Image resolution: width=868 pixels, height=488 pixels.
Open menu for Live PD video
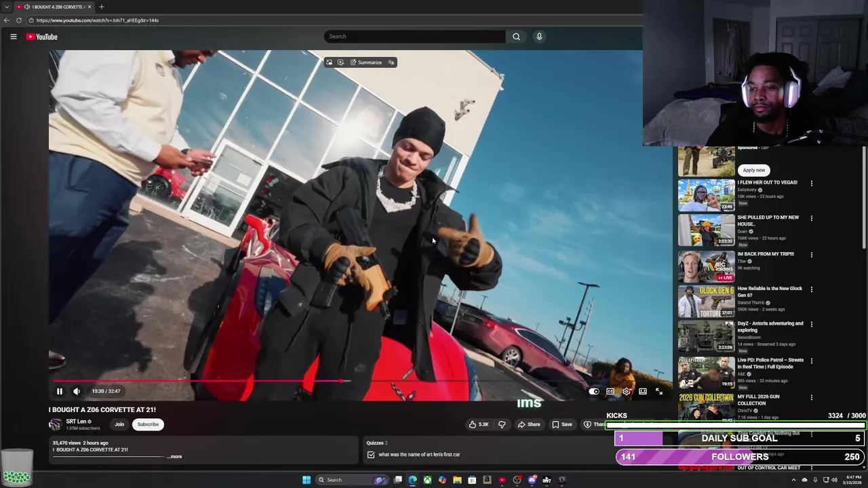tap(812, 361)
